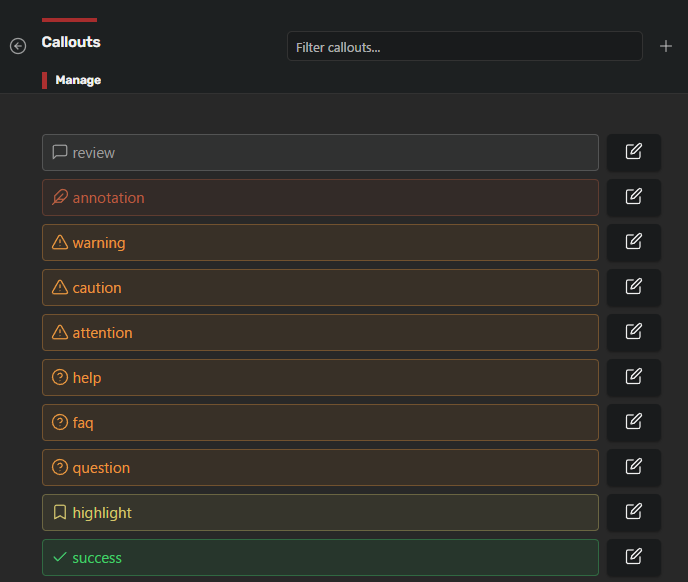Open editor for help callout
Image resolution: width=688 pixels, height=582 pixels.
point(634,377)
